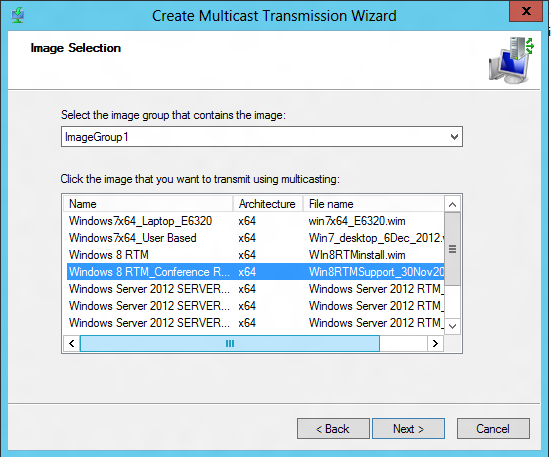
Task: Close the Create Multicast Transmission Wizard
Action: point(526,11)
